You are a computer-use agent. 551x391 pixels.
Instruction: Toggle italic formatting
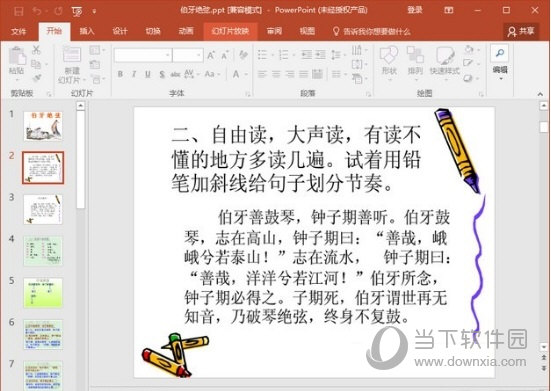pyautogui.click(x=134, y=74)
